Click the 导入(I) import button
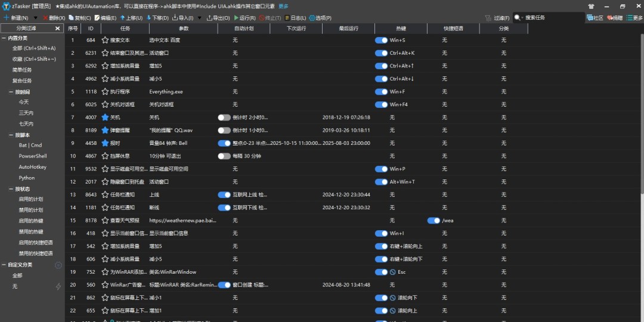 coord(183,18)
